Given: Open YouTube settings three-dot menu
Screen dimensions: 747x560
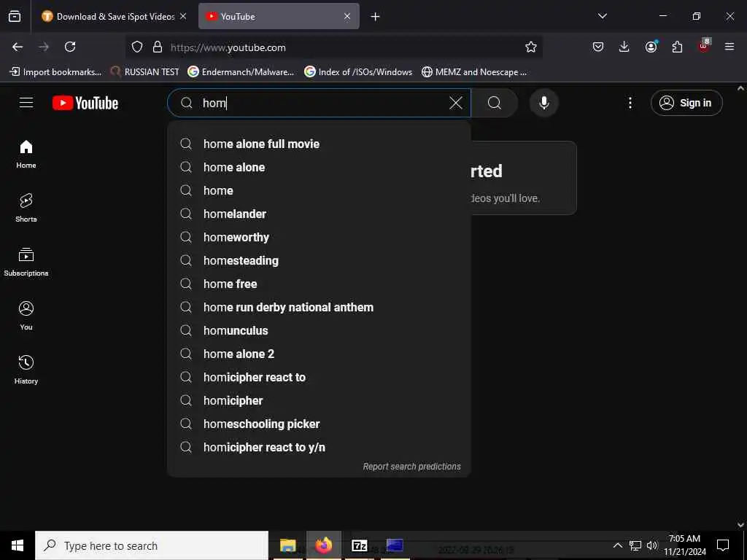Looking at the screenshot, I should [x=630, y=103].
